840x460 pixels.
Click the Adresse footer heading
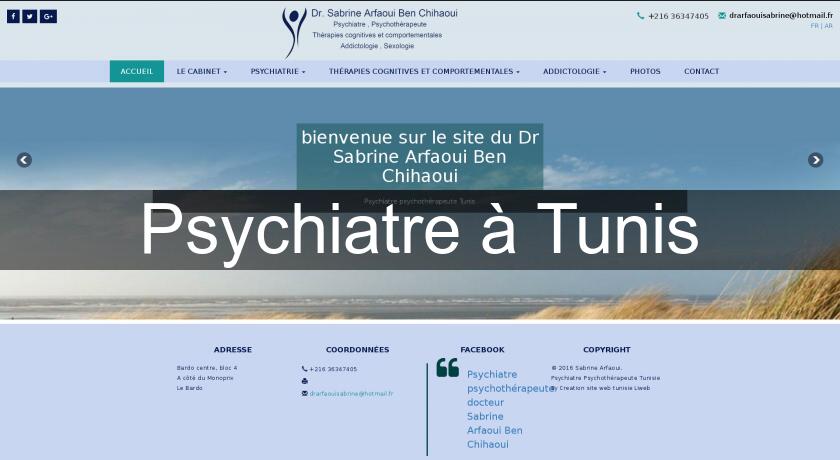click(x=232, y=350)
